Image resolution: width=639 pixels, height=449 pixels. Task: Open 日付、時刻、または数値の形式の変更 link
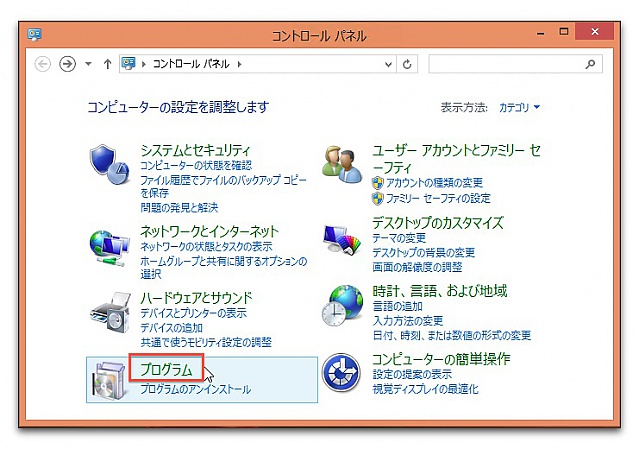click(452, 335)
